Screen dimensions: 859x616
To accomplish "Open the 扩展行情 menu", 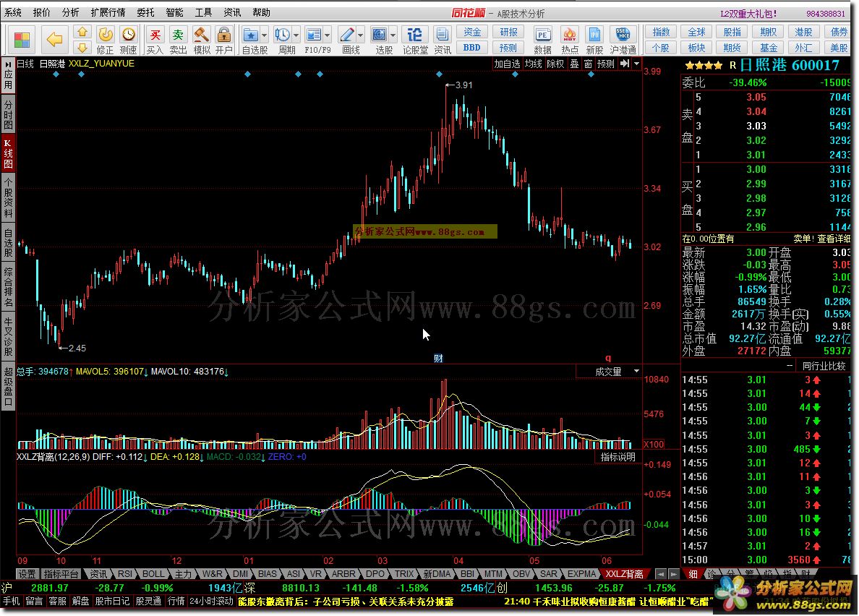I will 108,12.
